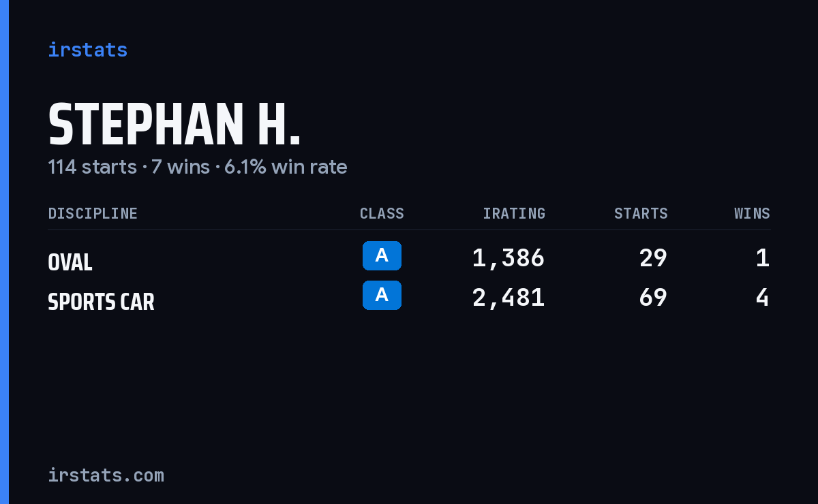This screenshot has height=504, width=818.
Task: Select the OVAL discipline row label
Action: 70,262
